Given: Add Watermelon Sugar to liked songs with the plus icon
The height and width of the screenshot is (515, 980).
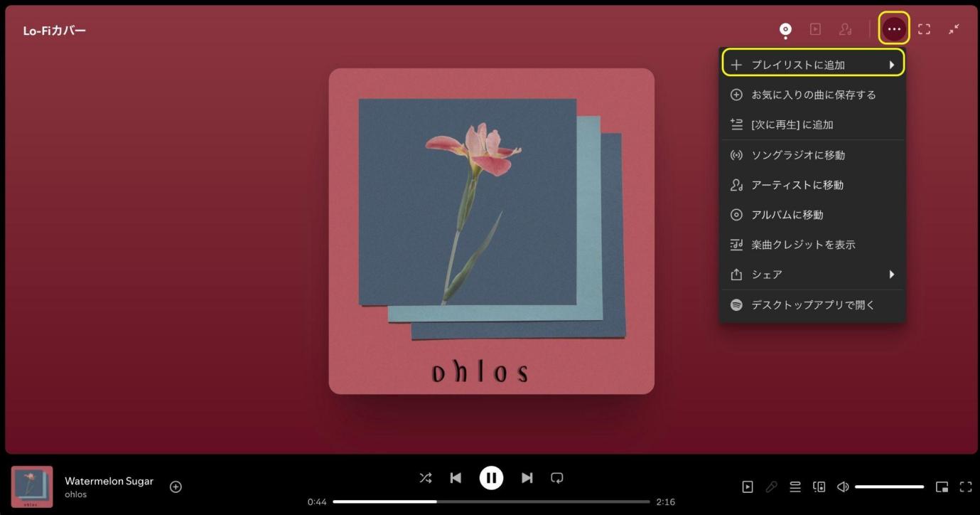Looking at the screenshot, I should [x=176, y=487].
